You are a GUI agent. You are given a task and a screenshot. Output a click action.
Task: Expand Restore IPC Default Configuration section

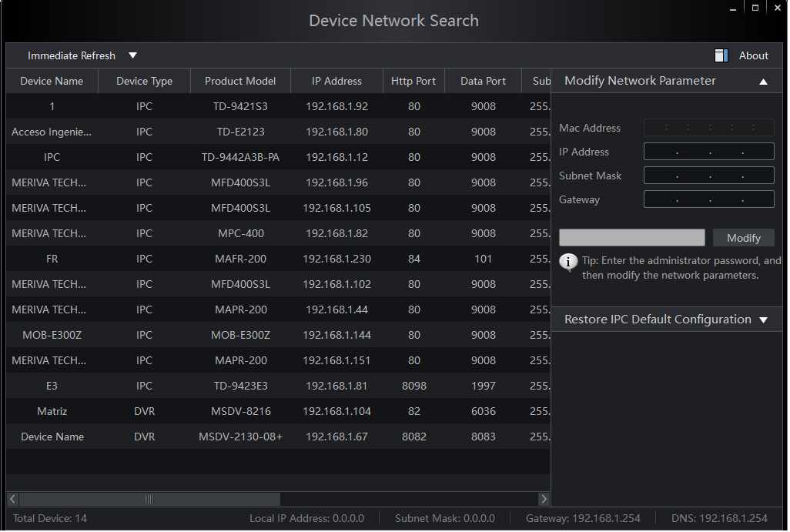(x=762, y=320)
